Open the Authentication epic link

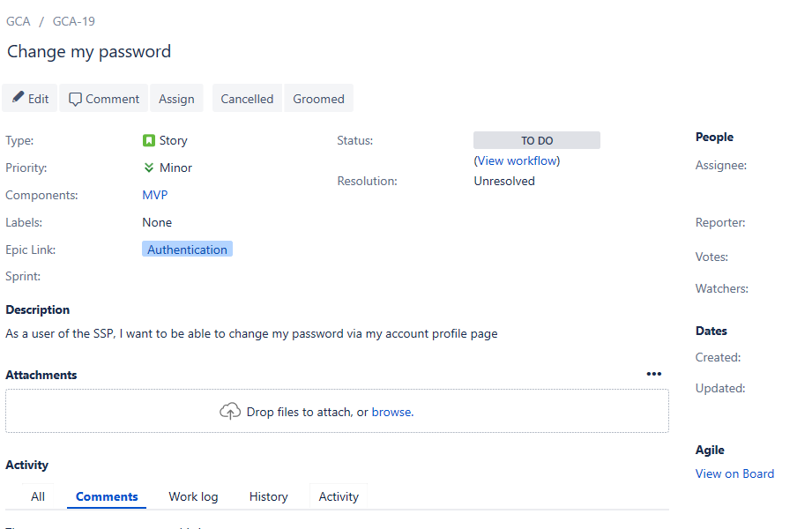pos(187,250)
